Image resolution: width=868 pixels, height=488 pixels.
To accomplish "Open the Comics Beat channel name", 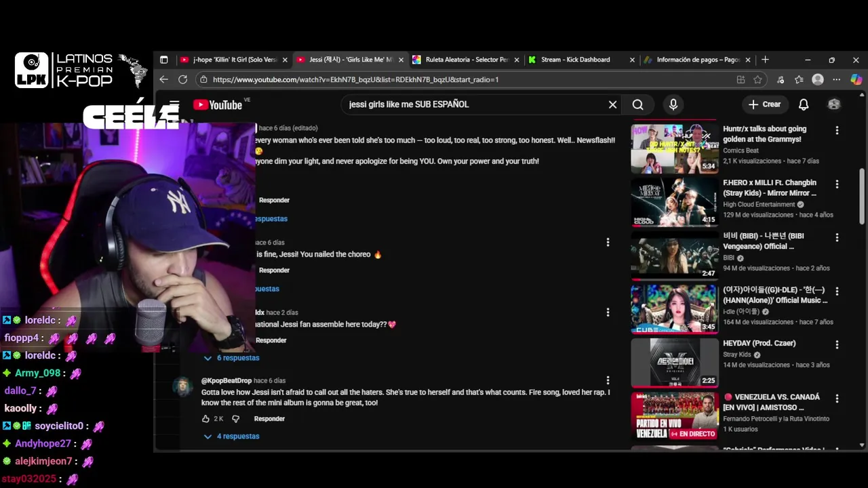I will [741, 150].
